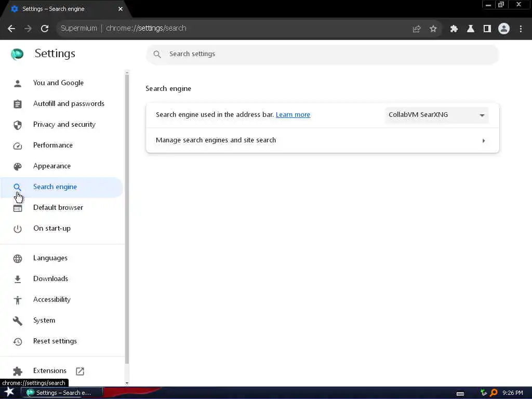
Task: Click the Supermium logo beside Settings
Action: coord(17,54)
